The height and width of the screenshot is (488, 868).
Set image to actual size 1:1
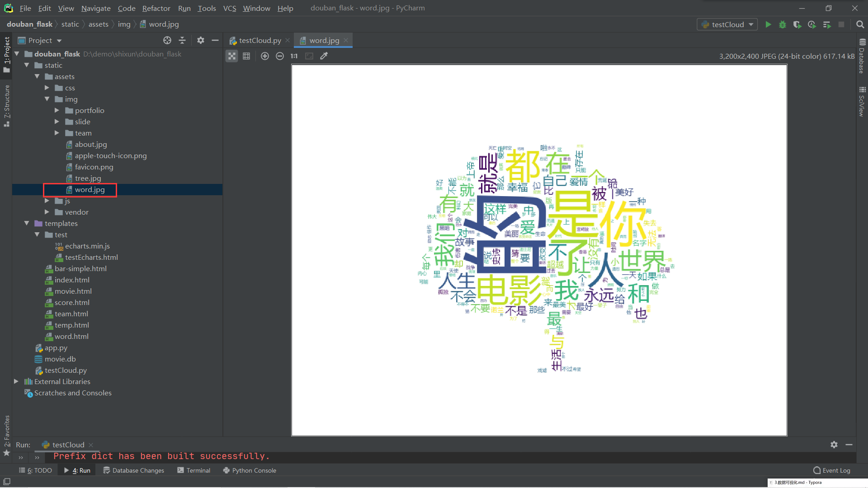pyautogui.click(x=294, y=56)
